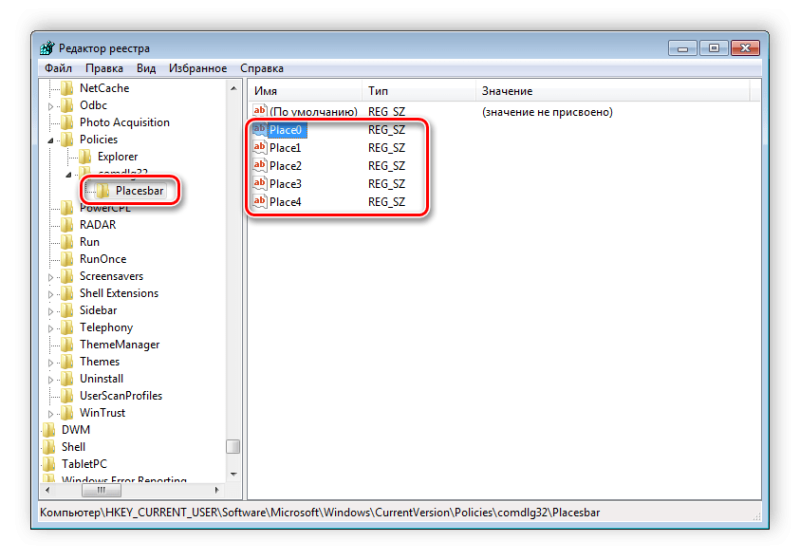Click the RunOnce folder icon
The height and width of the screenshot is (560, 800).
click(x=67, y=259)
